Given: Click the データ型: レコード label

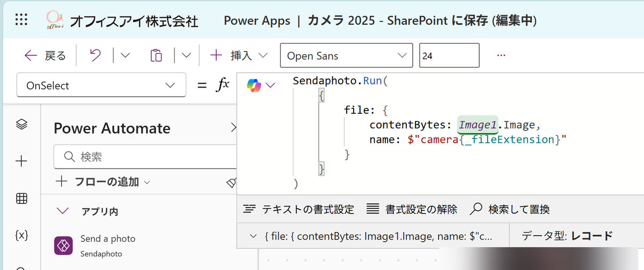Looking at the screenshot, I should (x=567, y=236).
